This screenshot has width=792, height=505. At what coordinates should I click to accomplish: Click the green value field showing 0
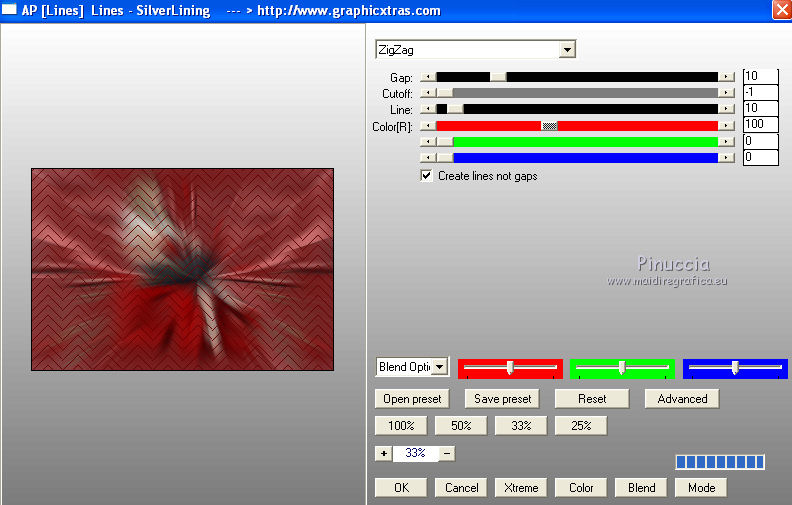pos(760,141)
